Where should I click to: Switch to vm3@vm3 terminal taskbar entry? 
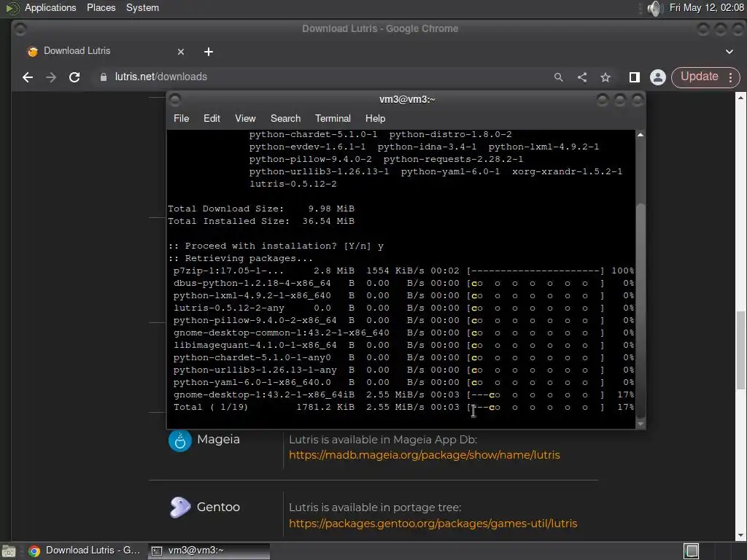point(209,551)
